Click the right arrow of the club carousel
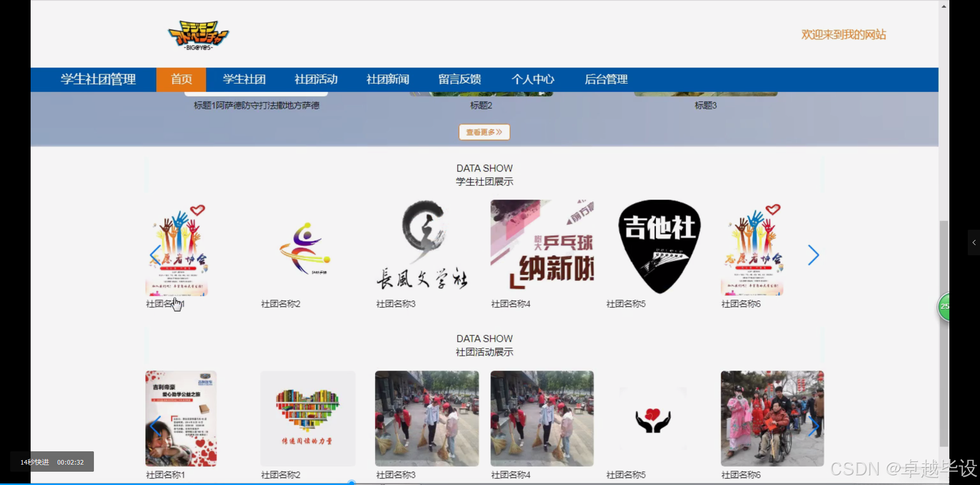 (813, 255)
